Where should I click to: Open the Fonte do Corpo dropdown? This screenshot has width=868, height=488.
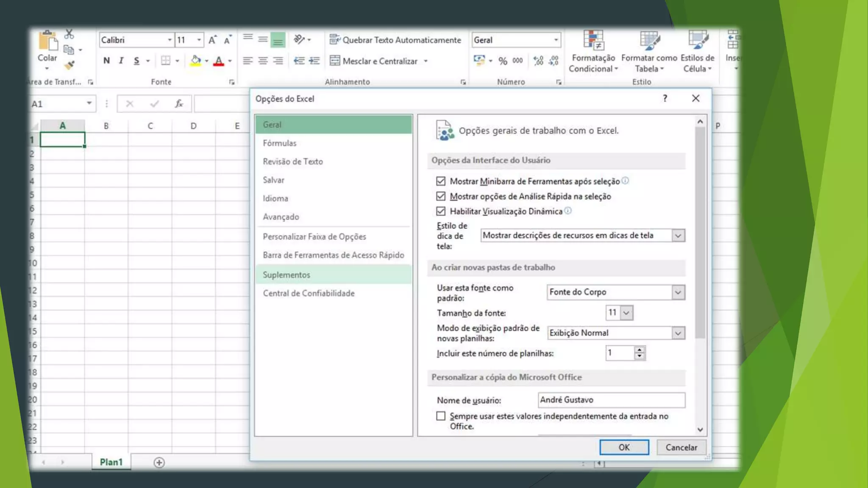coord(678,292)
